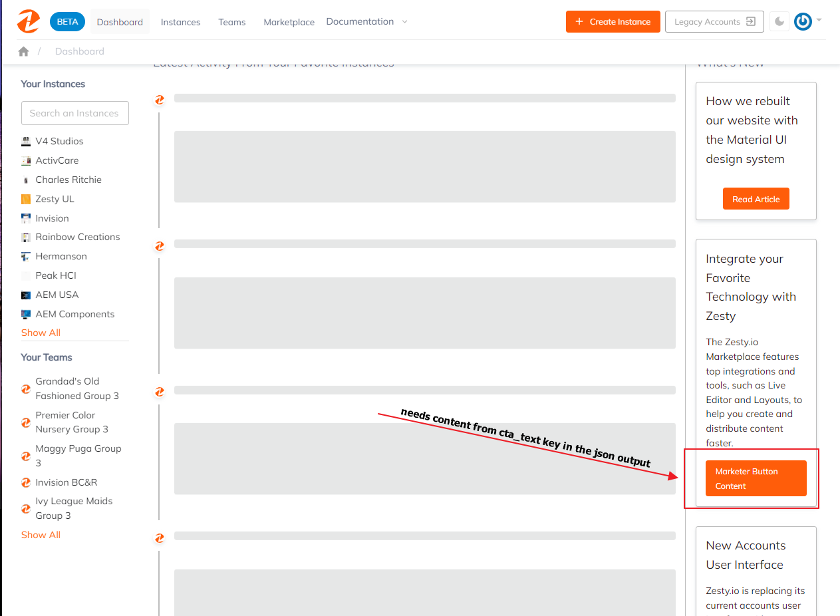
Task: Click the Zesty UL instance favicon
Action: tap(25, 198)
